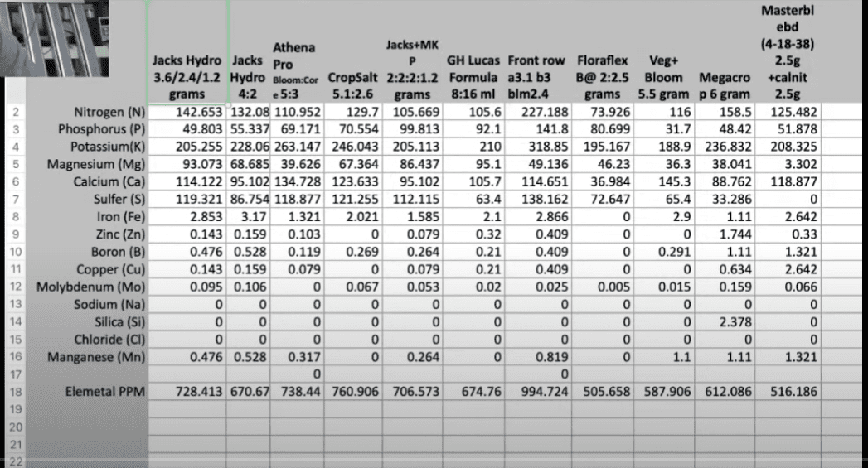The width and height of the screenshot is (868, 468).
Task: Select the Veg+ Bloom 5.5 gram header
Action: tap(663, 51)
